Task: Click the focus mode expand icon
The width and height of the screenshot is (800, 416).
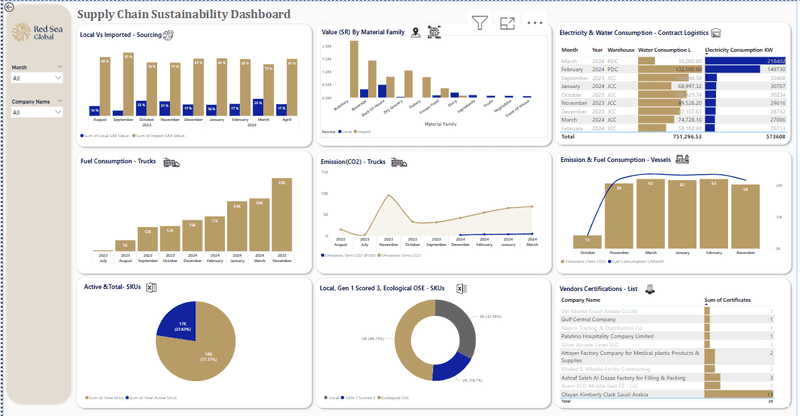Action: (507, 23)
